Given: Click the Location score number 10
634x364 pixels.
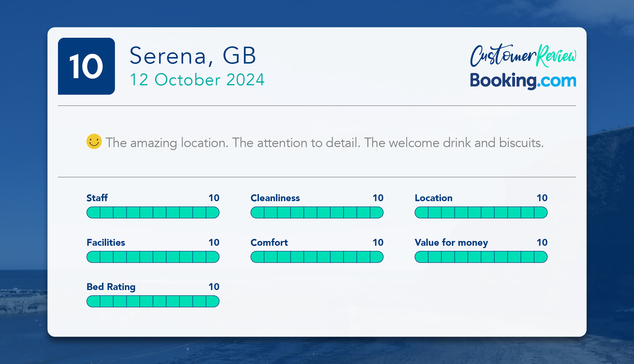Looking at the screenshot, I should [x=542, y=198].
